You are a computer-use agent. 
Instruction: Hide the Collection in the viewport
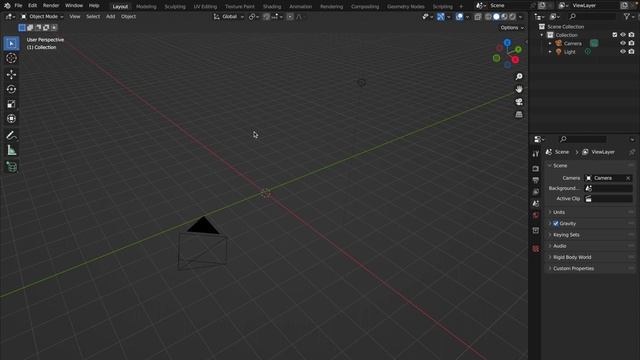coord(623,35)
